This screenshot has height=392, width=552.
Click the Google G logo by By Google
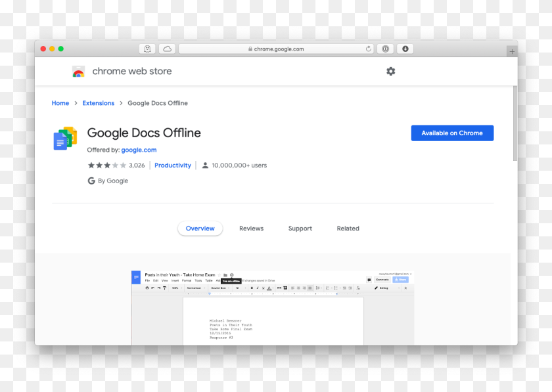91,181
